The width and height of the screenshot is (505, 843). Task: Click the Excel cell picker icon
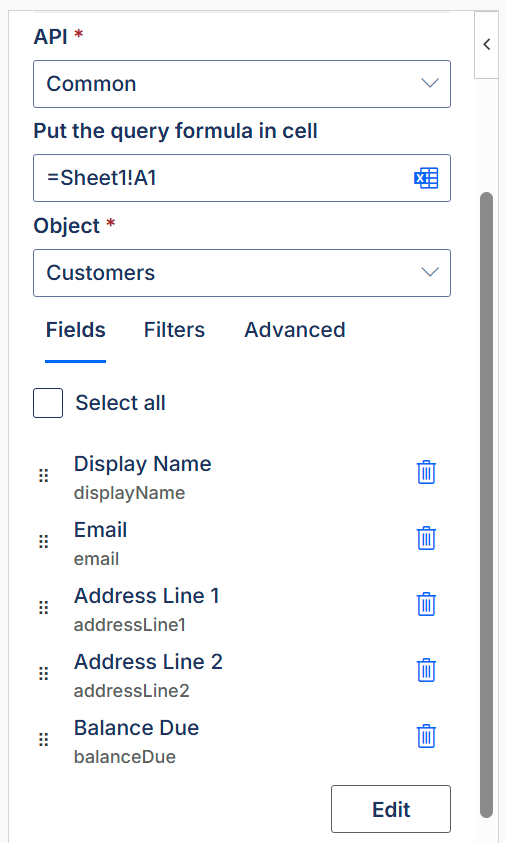pos(426,178)
